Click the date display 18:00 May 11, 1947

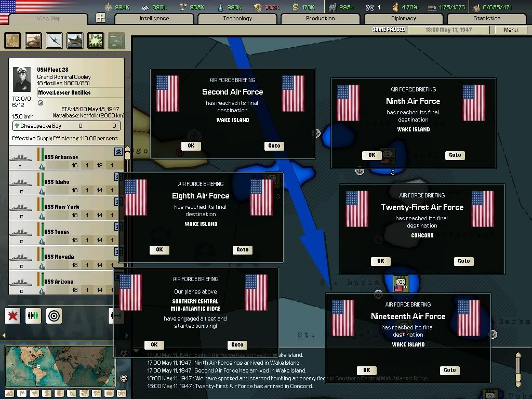point(448,30)
